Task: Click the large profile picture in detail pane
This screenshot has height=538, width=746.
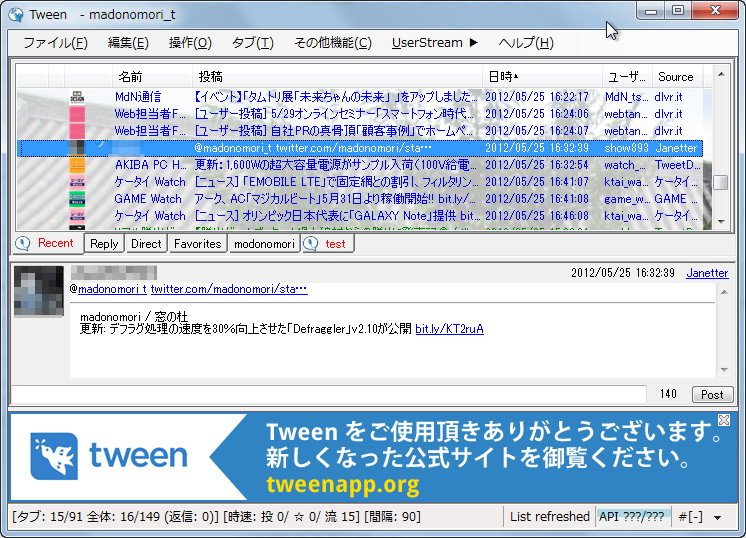Action: coord(39,291)
